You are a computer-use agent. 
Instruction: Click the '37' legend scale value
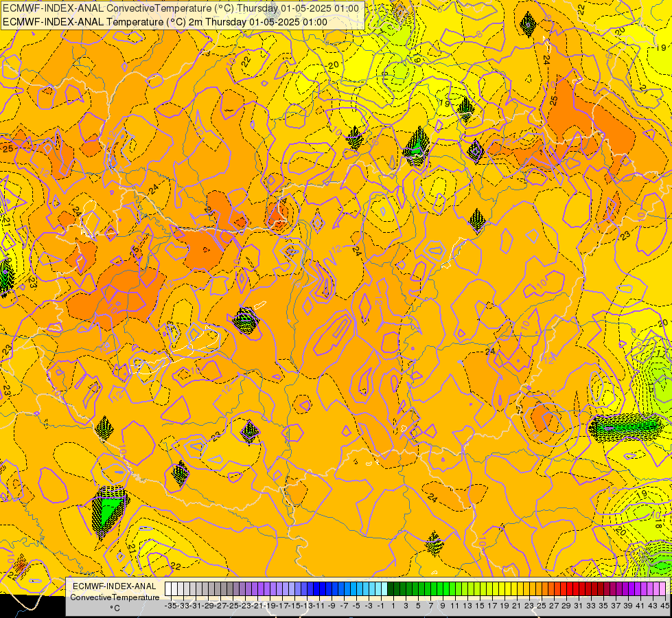coord(616,606)
